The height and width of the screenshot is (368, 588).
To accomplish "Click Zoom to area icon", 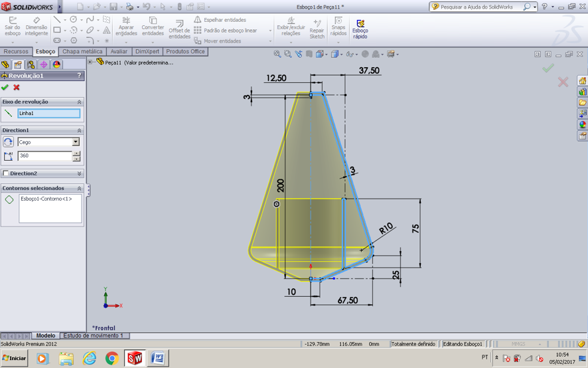I will pos(288,54).
